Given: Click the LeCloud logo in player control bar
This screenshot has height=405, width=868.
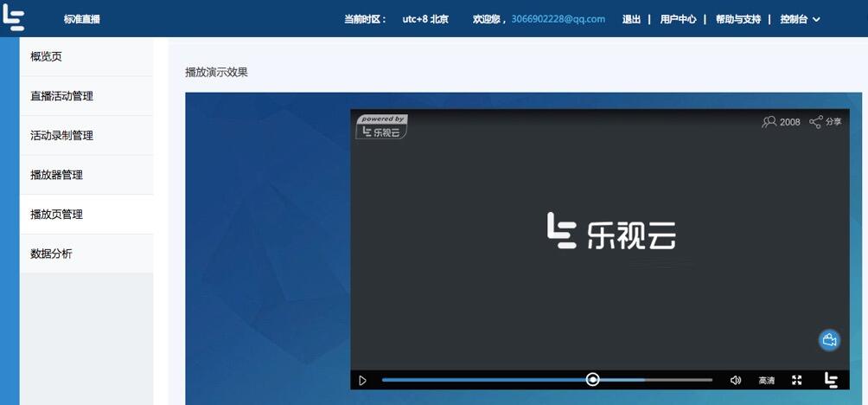Looking at the screenshot, I should click(x=831, y=380).
